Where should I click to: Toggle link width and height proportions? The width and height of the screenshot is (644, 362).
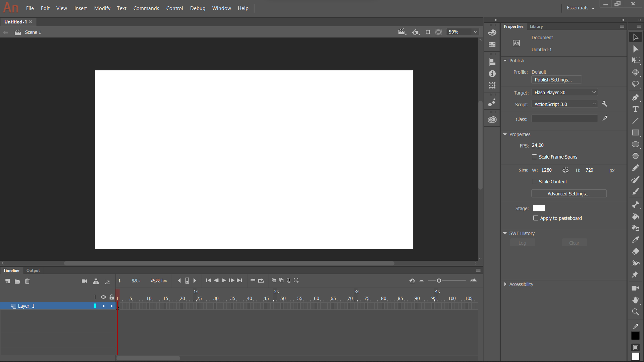pyautogui.click(x=566, y=170)
